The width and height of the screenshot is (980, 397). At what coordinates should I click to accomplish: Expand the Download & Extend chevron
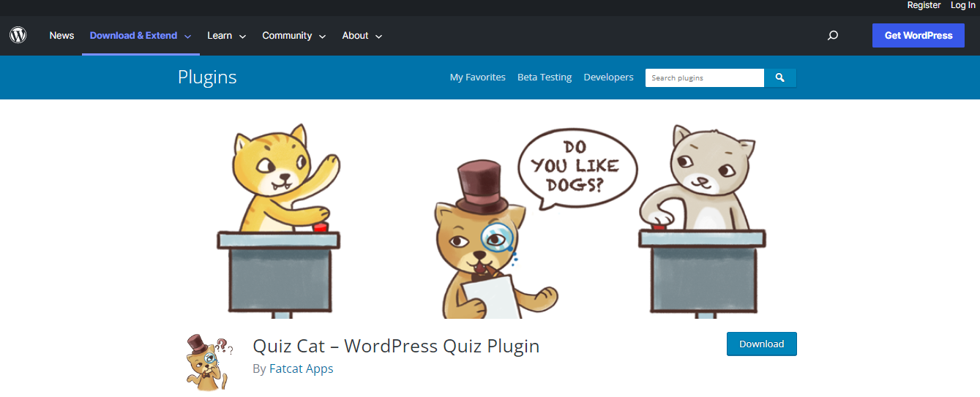(x=188, y=36)
